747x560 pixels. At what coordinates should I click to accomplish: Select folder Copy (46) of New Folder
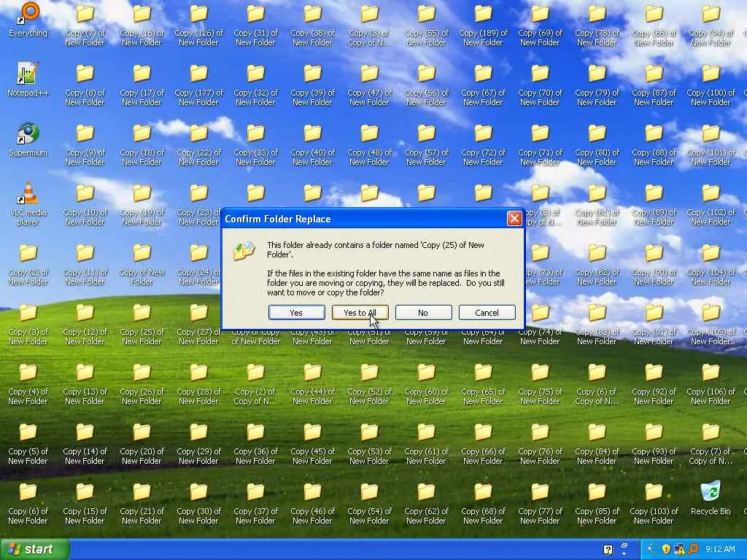pyautogui.click(x=312, y=504)
